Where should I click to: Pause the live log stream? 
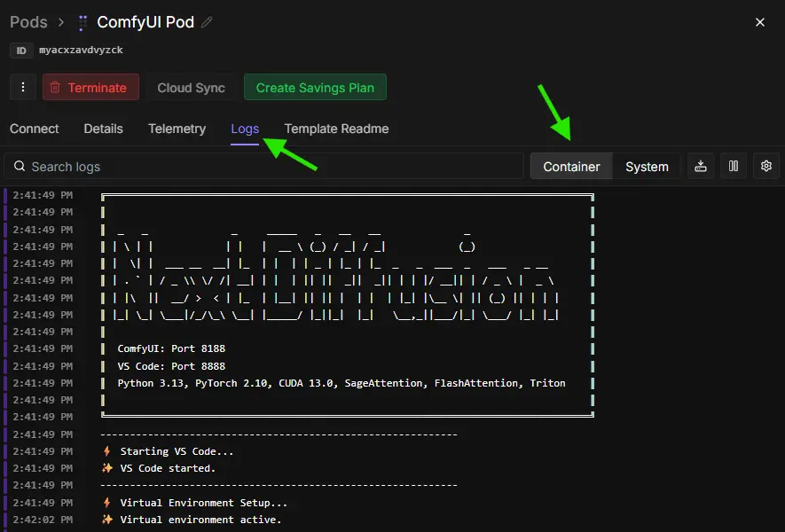coord(734,166)
